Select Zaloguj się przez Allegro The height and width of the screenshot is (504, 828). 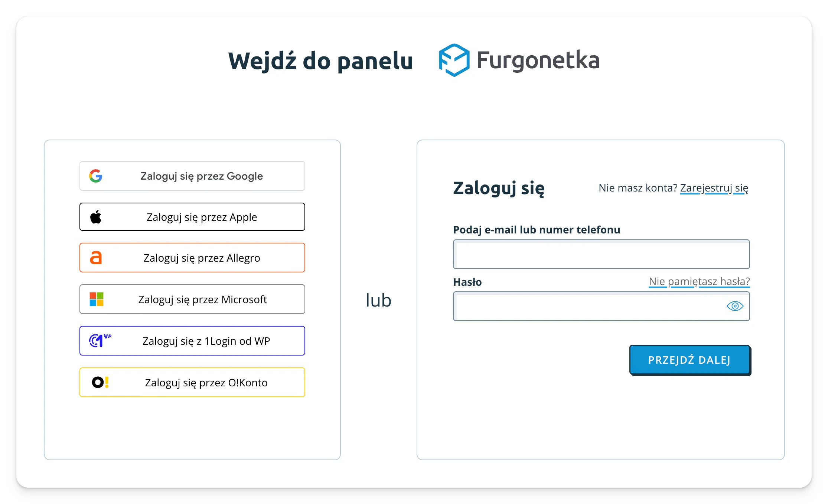coord(192,258)
